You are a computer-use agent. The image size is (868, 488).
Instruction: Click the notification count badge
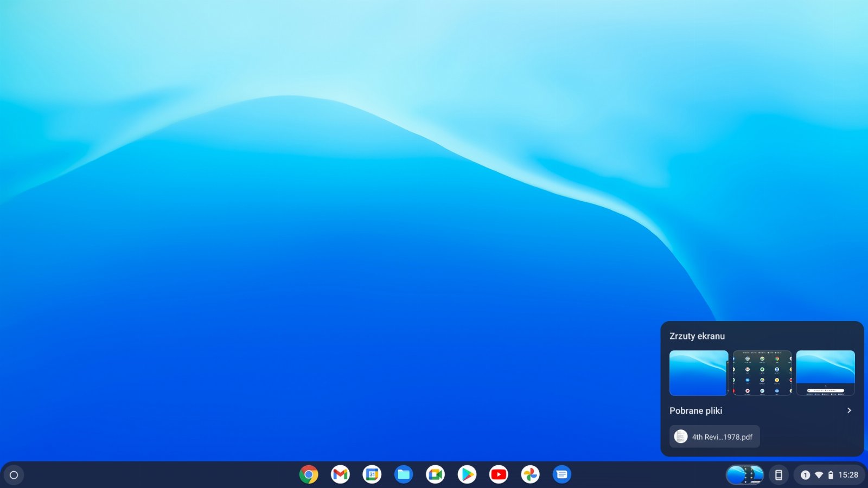tap(805, 475)
